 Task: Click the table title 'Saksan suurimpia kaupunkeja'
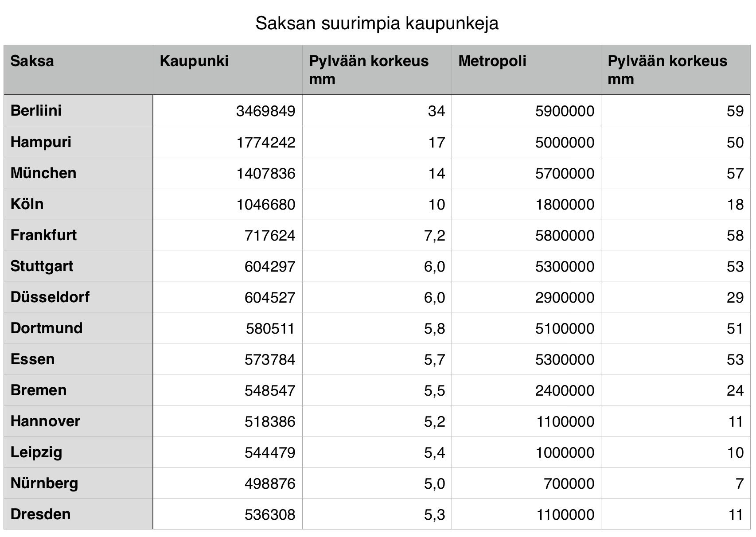pos(377,23)
